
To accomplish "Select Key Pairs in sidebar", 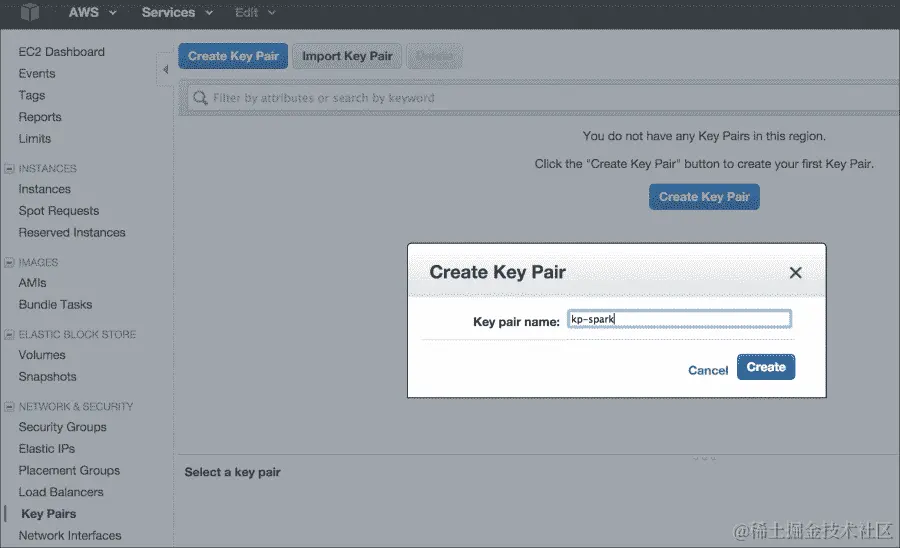I will pyautogui.click(x=49, y=514).
